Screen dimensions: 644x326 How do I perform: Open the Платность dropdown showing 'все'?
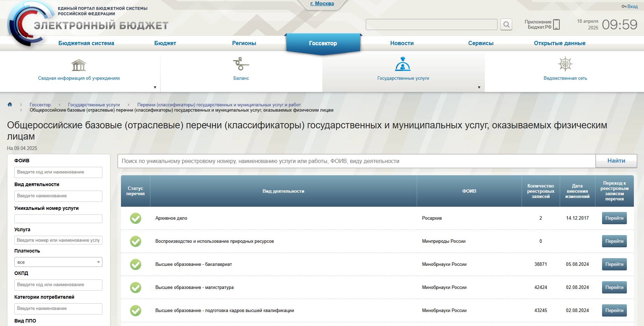pyautogui.click(x=58, y=262)
